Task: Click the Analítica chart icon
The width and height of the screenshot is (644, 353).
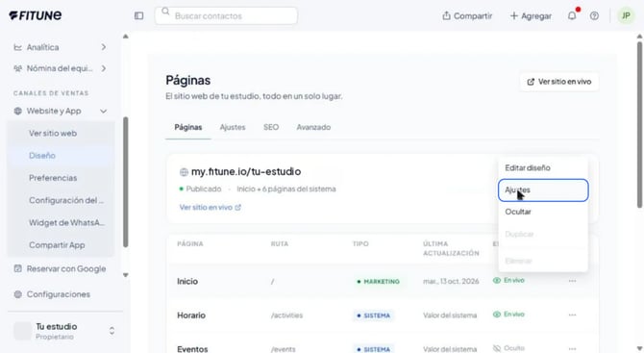Action: pyautogui.click(x=17, y=47)
